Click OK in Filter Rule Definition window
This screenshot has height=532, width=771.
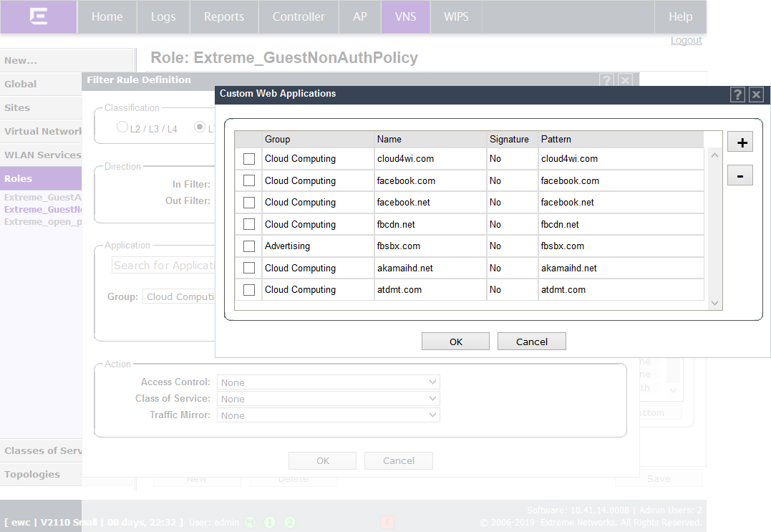coord(323,460)
